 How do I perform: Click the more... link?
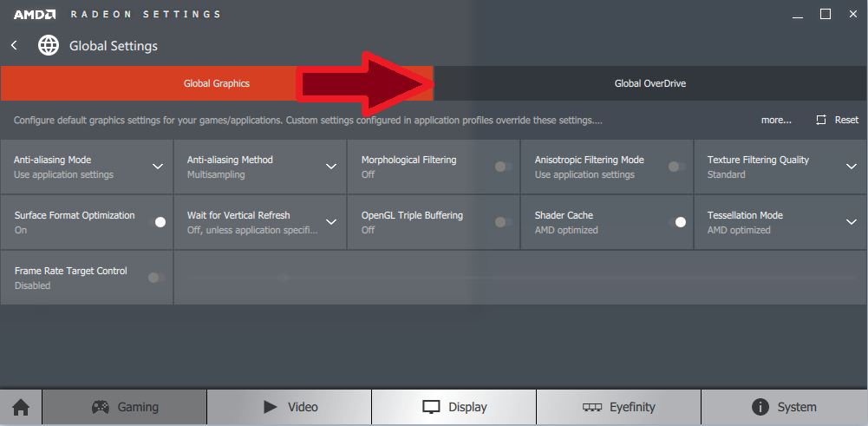click(x=776, y=120)
